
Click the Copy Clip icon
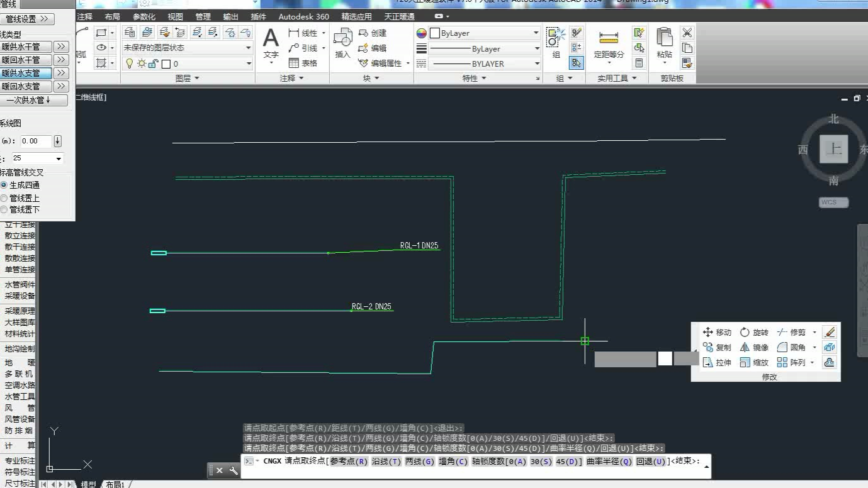point(687,48)
